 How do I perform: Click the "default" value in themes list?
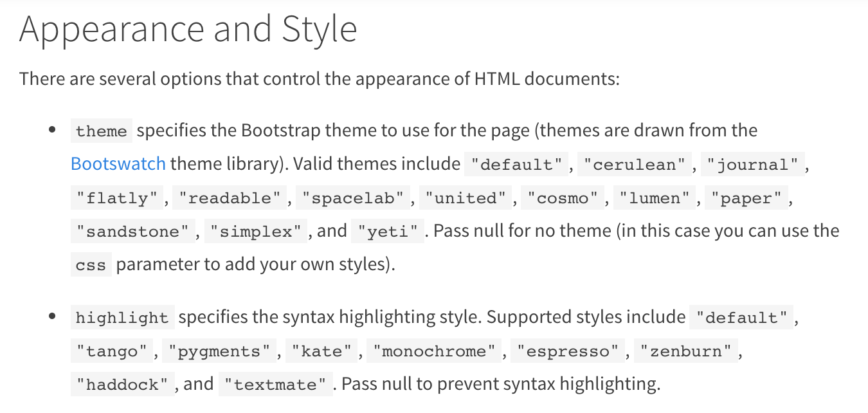[x=517, y=164]
